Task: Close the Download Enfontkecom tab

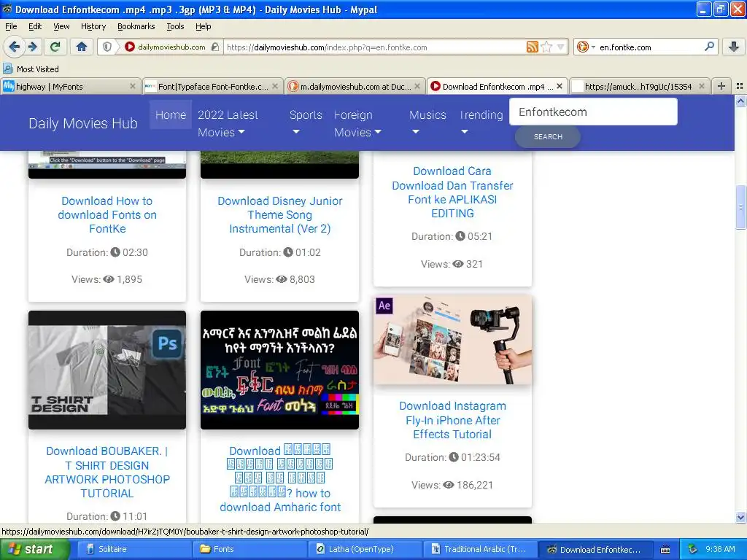Action: [x=560, y=86]
